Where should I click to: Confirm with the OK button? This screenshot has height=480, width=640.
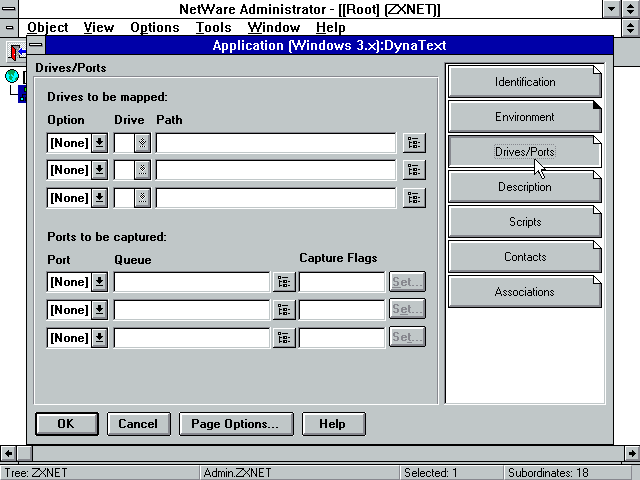tap(67, 424)
